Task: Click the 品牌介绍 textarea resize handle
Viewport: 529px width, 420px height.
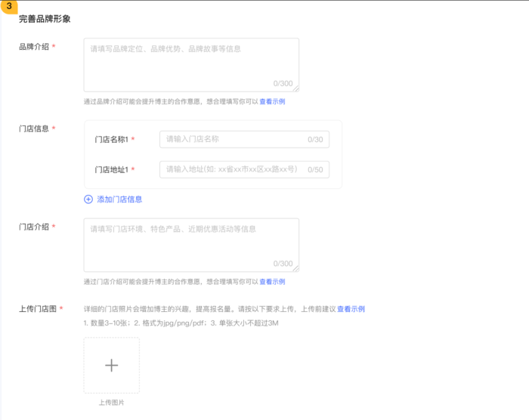Action: (296, 88)
